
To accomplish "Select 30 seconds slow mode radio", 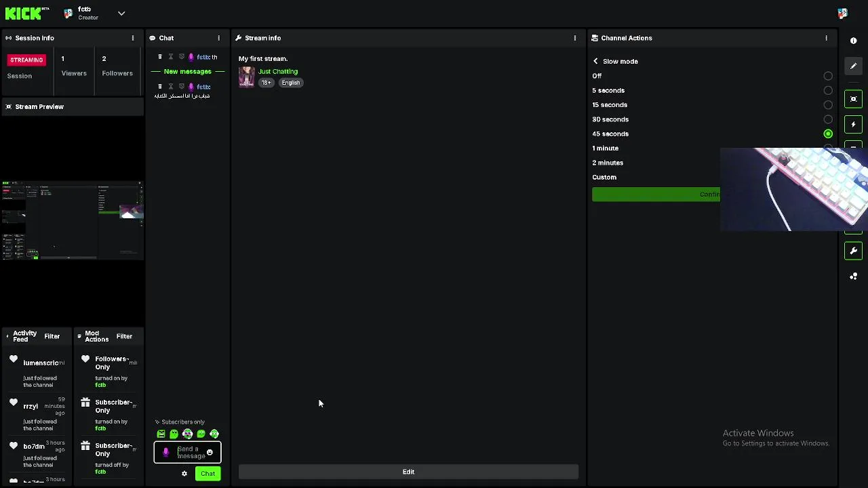I will coord(828,119).
